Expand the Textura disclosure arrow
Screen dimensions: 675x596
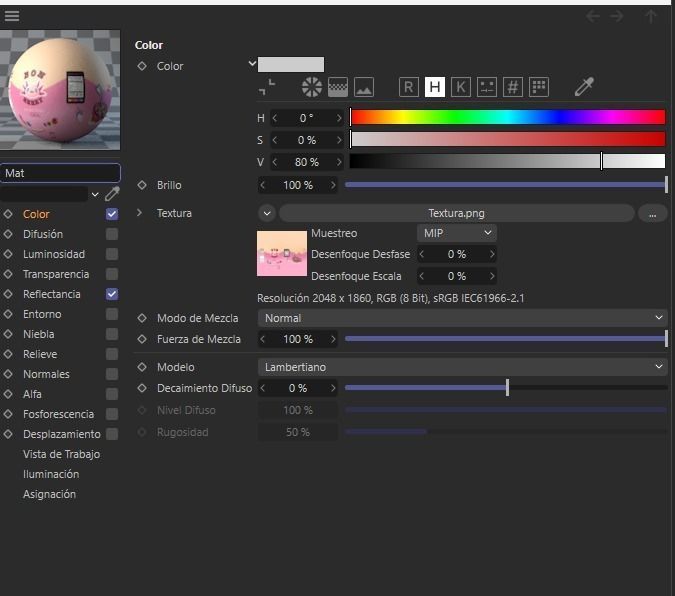[139, 213]
